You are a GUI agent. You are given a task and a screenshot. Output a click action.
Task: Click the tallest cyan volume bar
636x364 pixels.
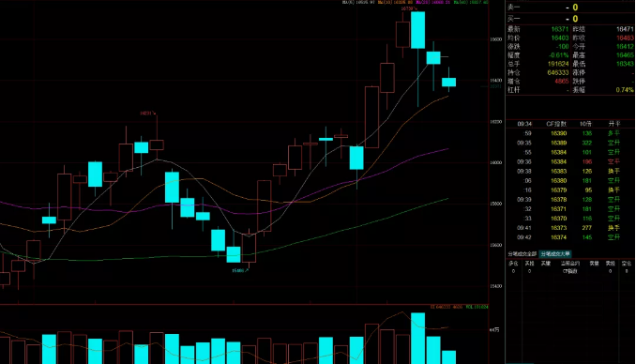point(417,338)
